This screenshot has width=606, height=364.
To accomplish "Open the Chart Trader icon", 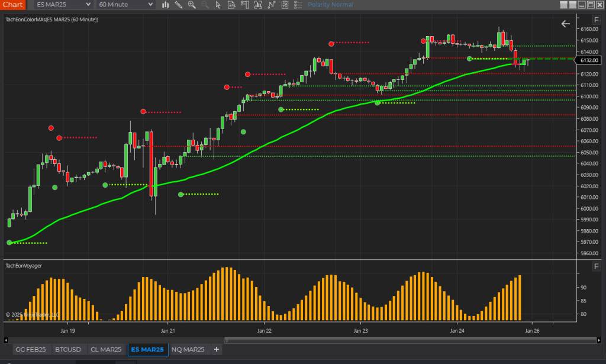I will pos(244,5).
